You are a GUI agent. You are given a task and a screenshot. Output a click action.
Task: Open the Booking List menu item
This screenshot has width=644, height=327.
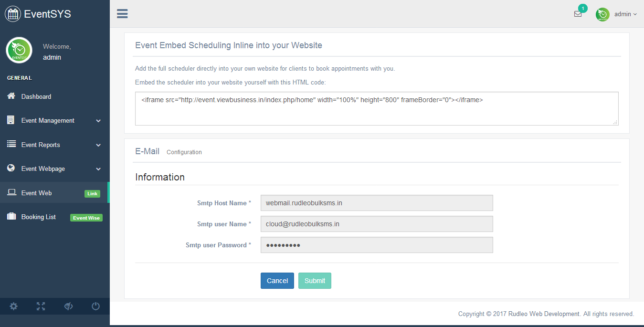pyautogui.click(x=39, y=217)
